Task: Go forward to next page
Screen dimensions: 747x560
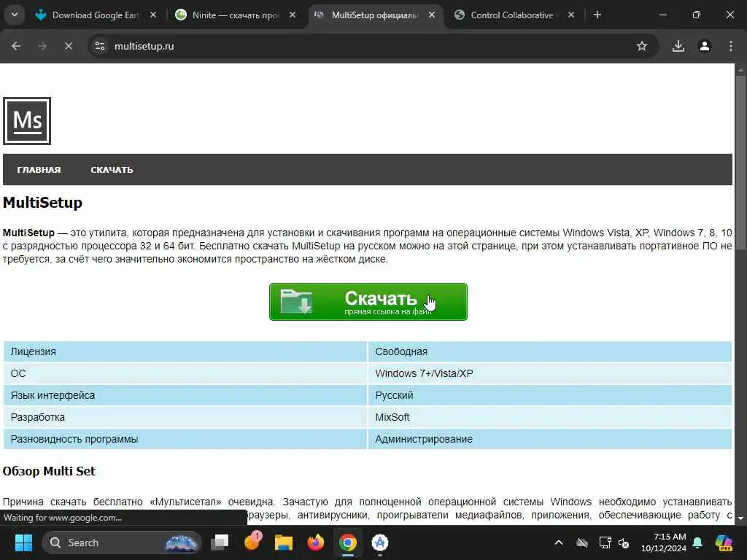Action: tap(42, 46)
